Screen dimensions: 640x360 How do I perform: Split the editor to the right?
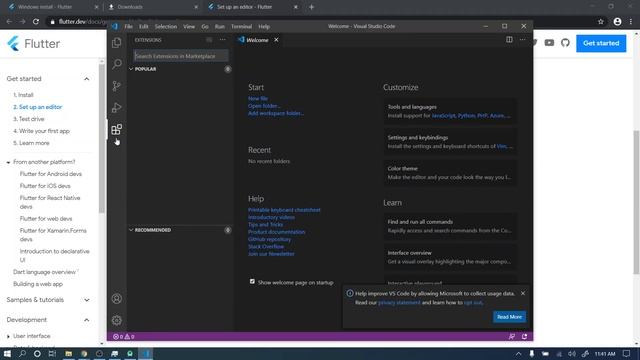coord(509,40)
